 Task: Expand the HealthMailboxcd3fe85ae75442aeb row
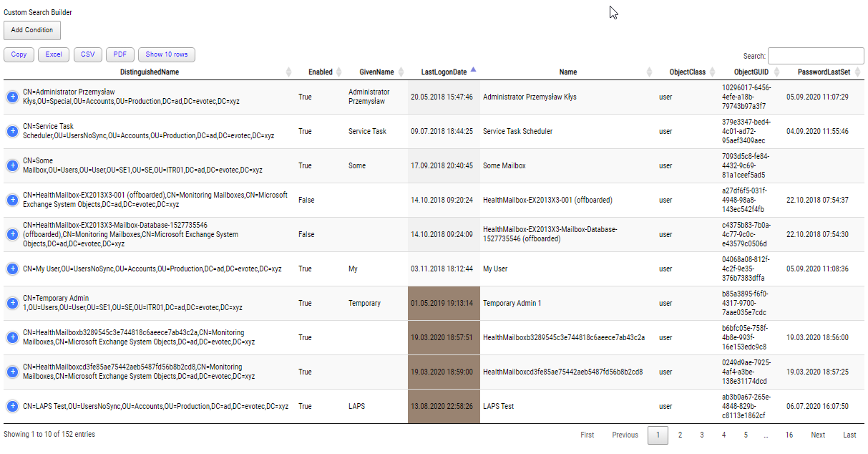click(11, 372)
